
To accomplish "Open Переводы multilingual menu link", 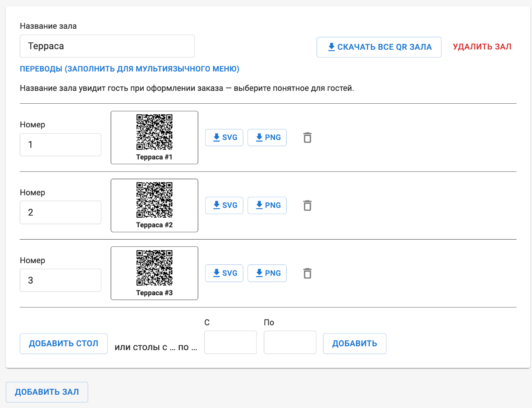I will [x=130, y=69].
